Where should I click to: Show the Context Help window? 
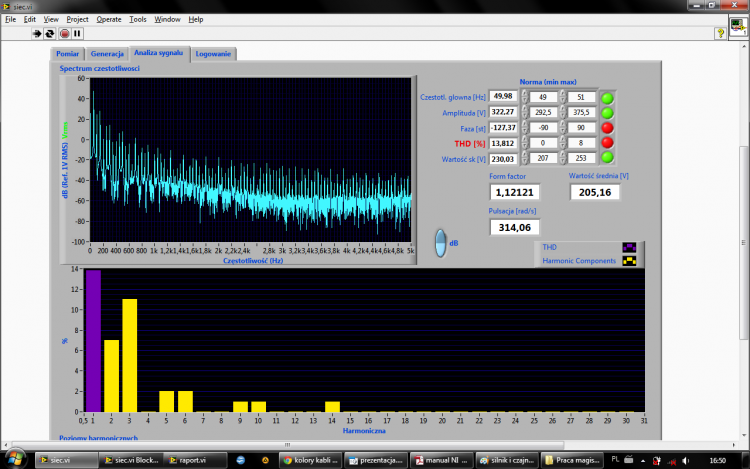click(720, 33)
